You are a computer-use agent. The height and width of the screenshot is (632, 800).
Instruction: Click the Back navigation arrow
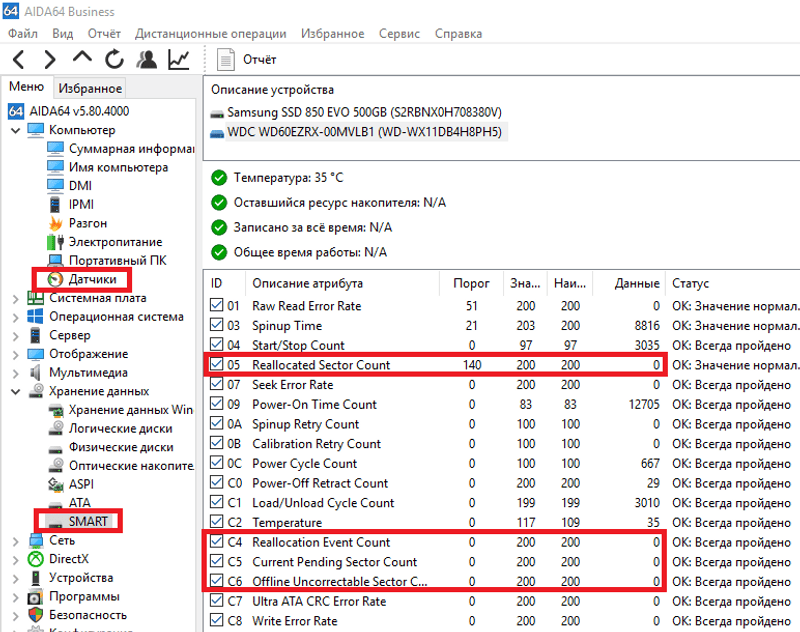(x=20, y=60)
